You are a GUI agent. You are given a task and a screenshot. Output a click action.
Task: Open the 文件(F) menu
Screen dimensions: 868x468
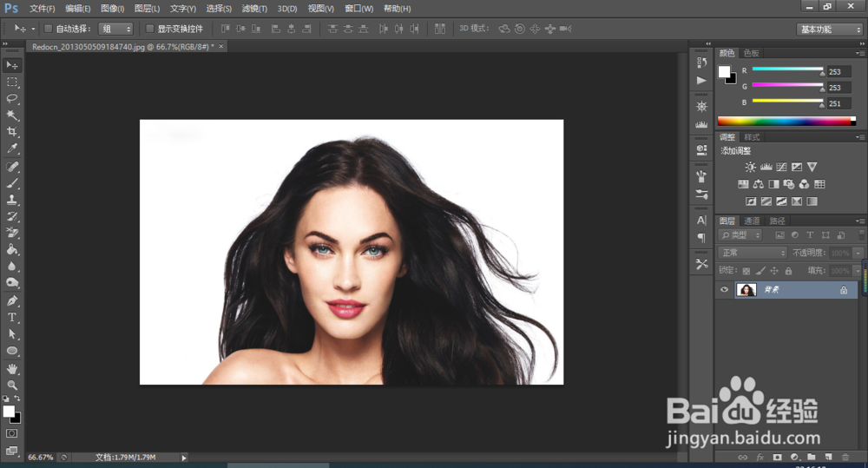42,9
